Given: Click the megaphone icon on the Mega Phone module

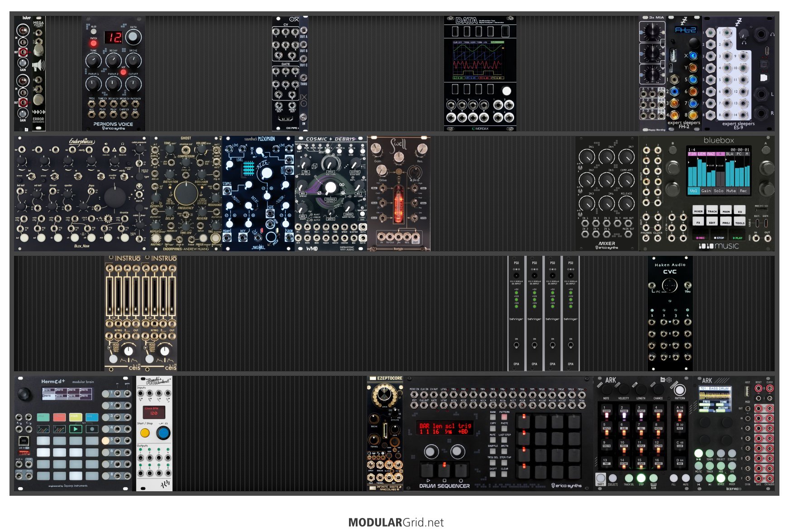Looking at the screenshot, I should click(38, 66).
